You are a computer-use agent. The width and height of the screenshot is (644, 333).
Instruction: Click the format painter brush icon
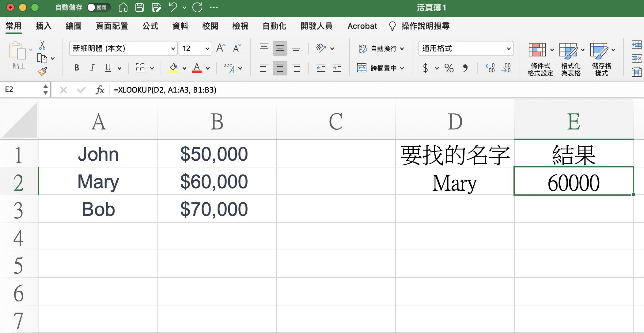click(x=42, y=71)
